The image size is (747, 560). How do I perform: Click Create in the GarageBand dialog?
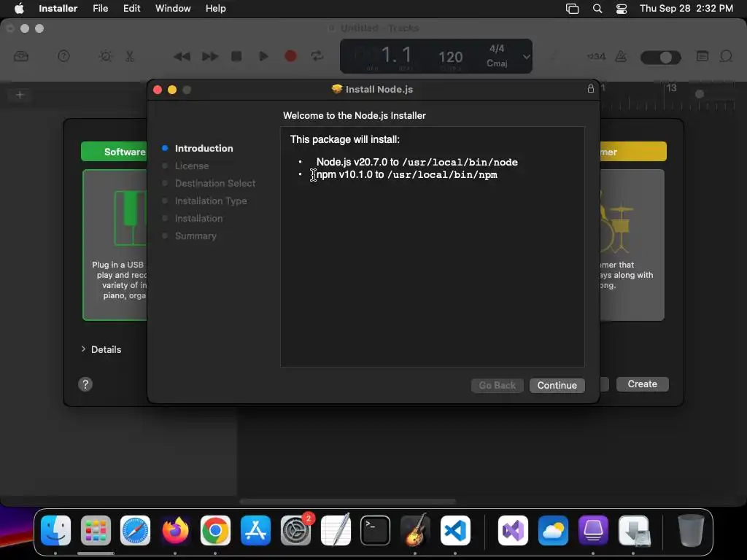pos(642,384)
